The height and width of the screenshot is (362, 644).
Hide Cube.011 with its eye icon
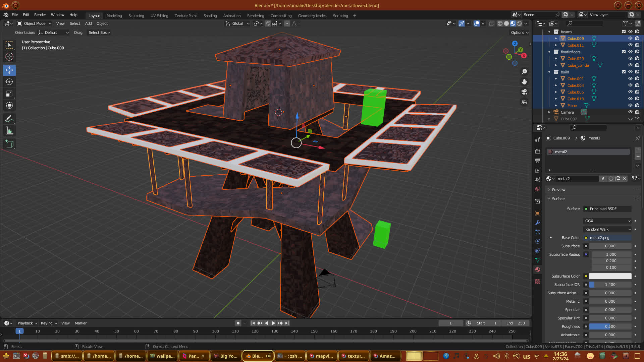click(x=630, y=45)
